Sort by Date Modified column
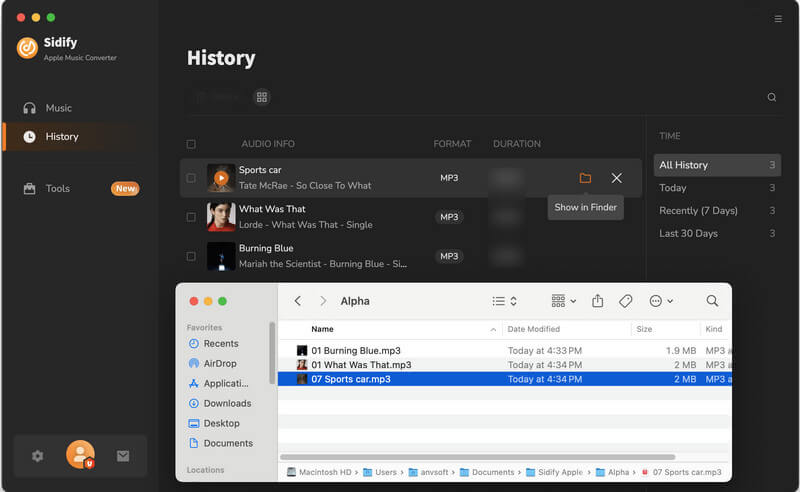800x492 pixels. 534,329
